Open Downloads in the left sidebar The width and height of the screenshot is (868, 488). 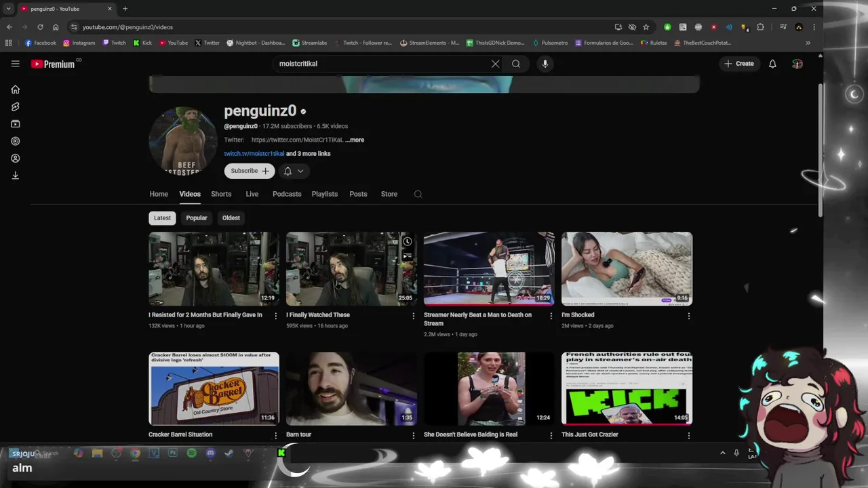pyautogui.click(x=15, y=176)
